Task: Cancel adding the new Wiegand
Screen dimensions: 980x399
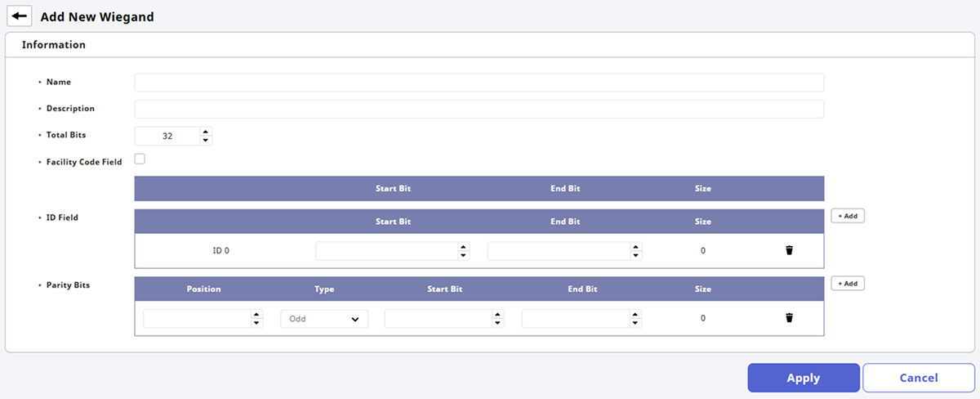Action: (x=919, y=378)
